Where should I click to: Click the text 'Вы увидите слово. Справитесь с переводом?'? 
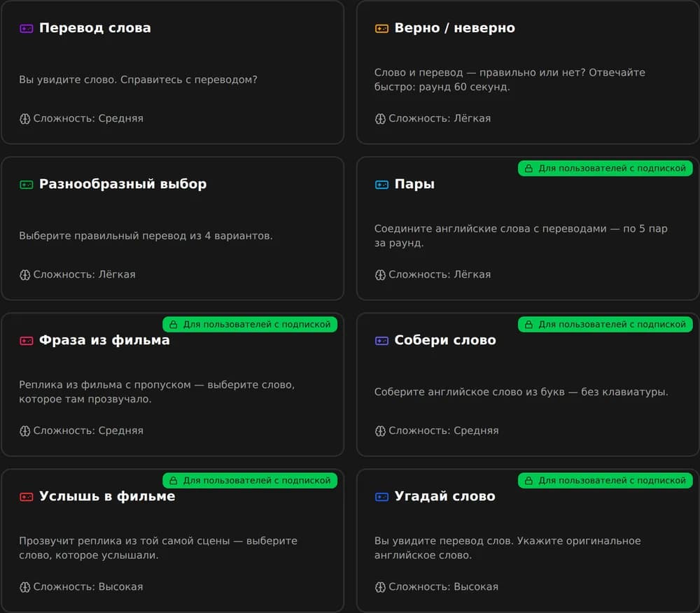point(139,80)
